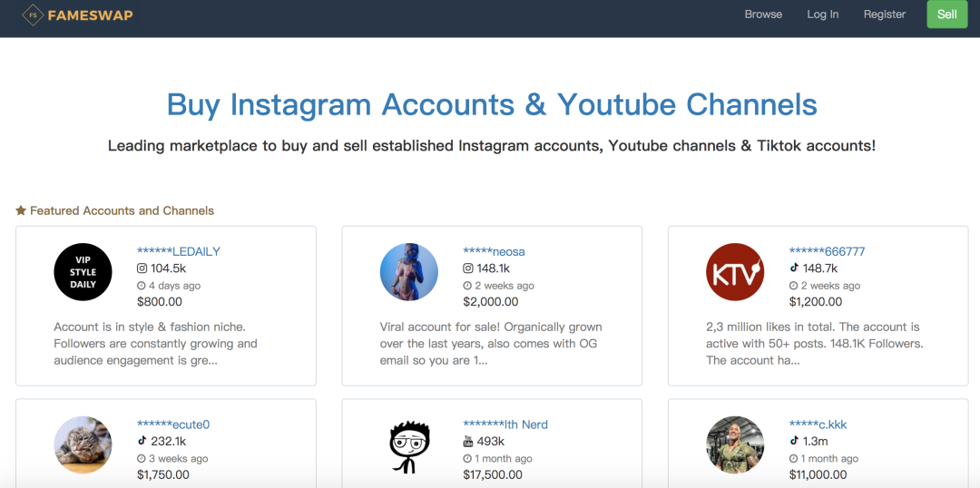Click the YouTube icon beside 493k

point(468,441)
